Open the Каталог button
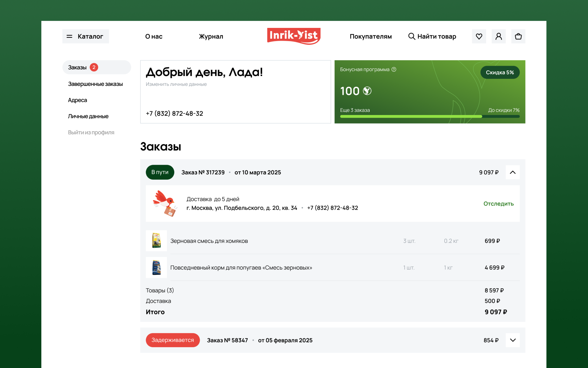This screenshot has width=588, height=368. click(x=85, y=36)
